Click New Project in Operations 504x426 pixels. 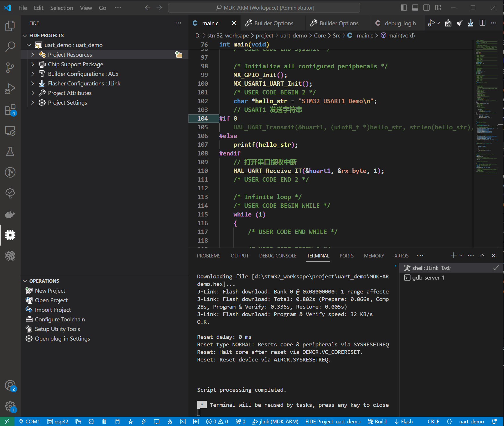50,291
